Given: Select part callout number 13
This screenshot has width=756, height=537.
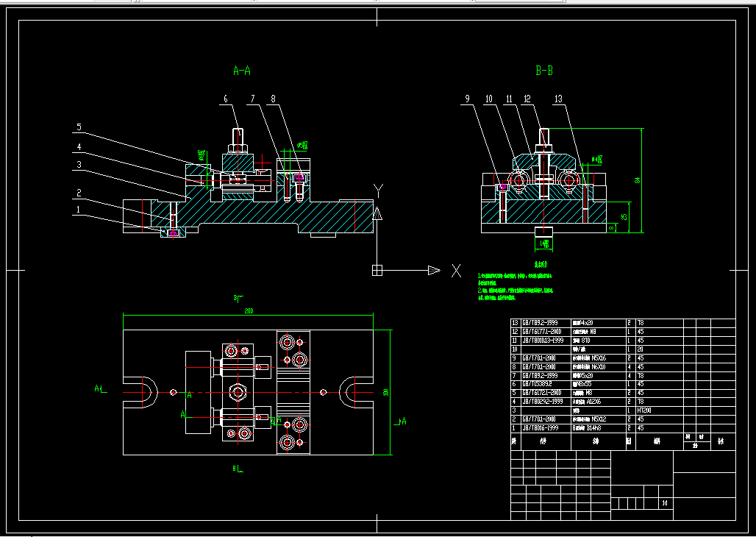Looking at the screenshot, I should click(558, 99).
